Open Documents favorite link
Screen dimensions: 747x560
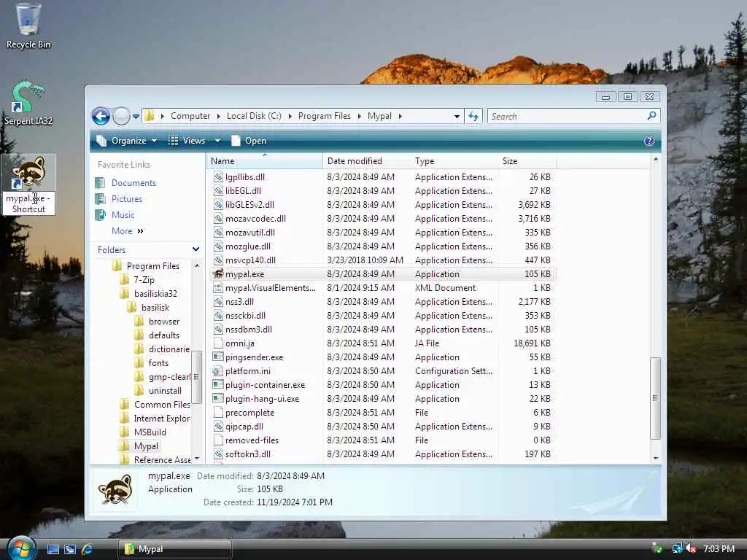pyautogui.click(x=133, y=183)
